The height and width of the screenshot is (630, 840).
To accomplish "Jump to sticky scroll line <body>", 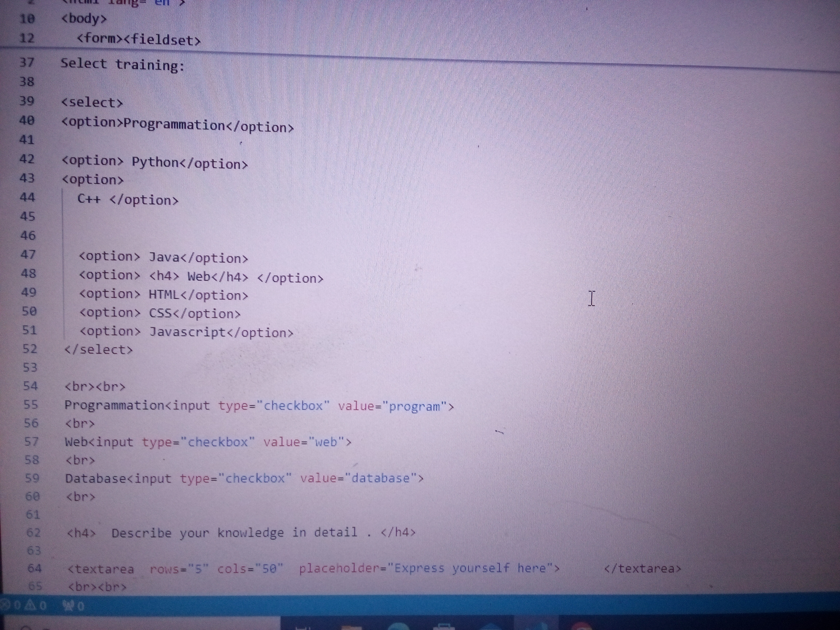I will pyautogui.click(x=84, y=19).
